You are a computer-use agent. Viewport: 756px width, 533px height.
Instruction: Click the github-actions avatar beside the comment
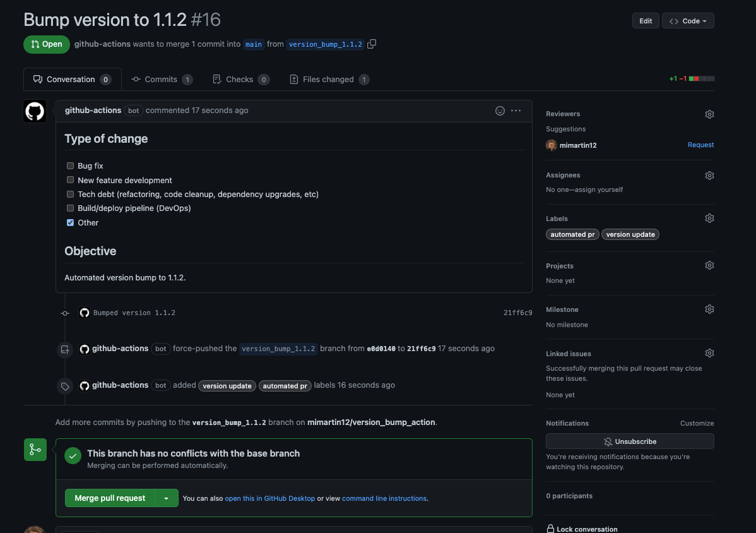pyautogui.click(x=35, y=111)
